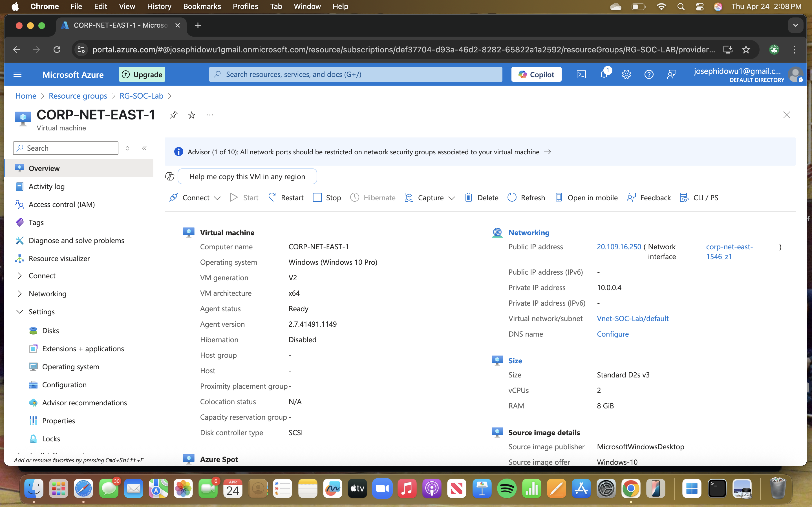The width and height of the screenshot is (812, 507).
Task: Open the Connect dropdown arrow
Action: (x=217, y=198)
